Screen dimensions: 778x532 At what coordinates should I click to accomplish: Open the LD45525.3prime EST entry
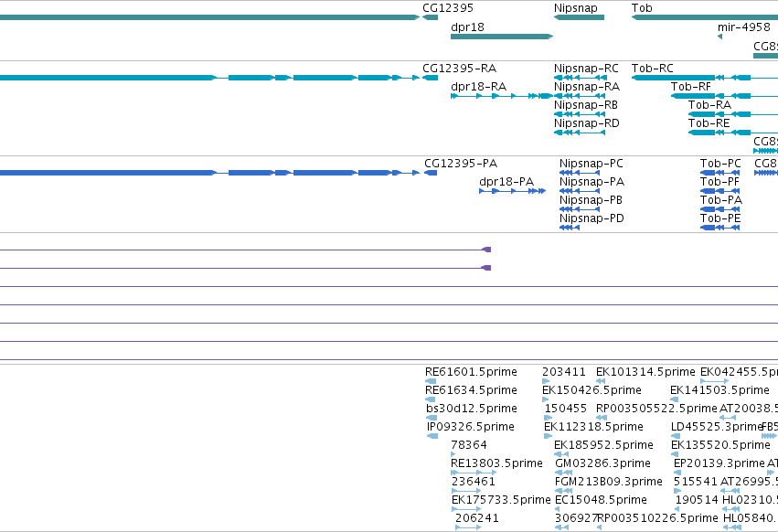(717, 427)
